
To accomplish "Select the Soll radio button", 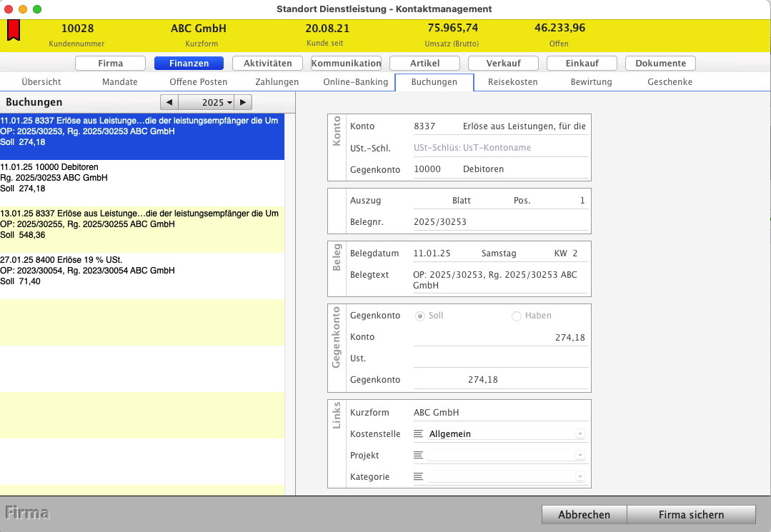I will 420,316.
